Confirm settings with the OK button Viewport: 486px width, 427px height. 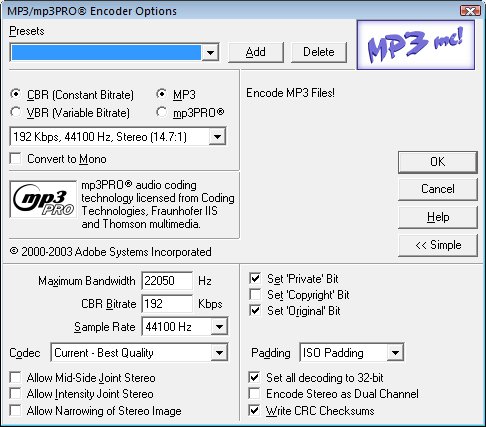point(438,162)
